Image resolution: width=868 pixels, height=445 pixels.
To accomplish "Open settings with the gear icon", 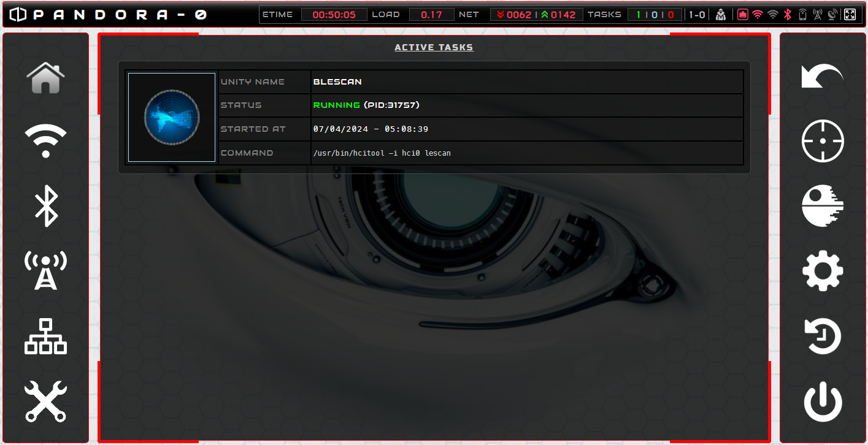I will [823, 270].
